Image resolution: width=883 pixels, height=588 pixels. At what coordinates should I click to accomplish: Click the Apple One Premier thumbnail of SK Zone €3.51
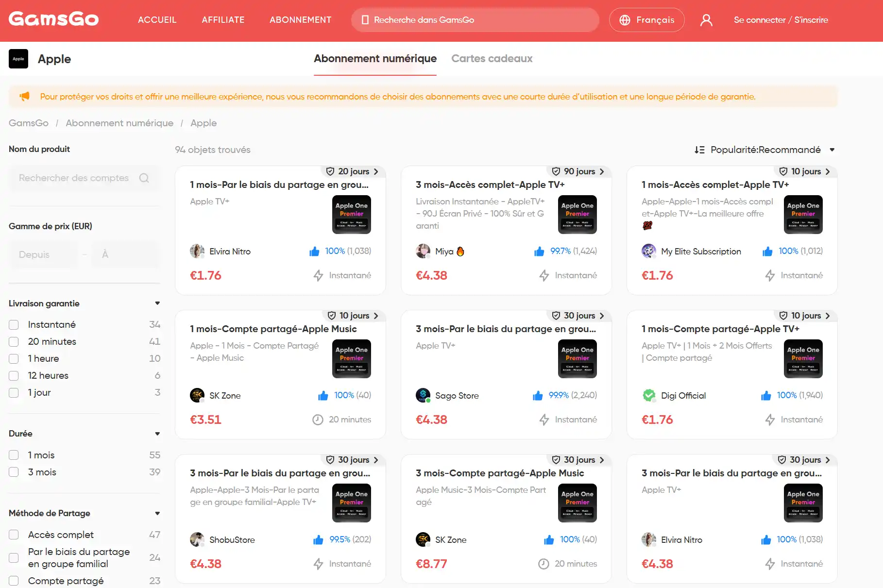pos(352,359)
